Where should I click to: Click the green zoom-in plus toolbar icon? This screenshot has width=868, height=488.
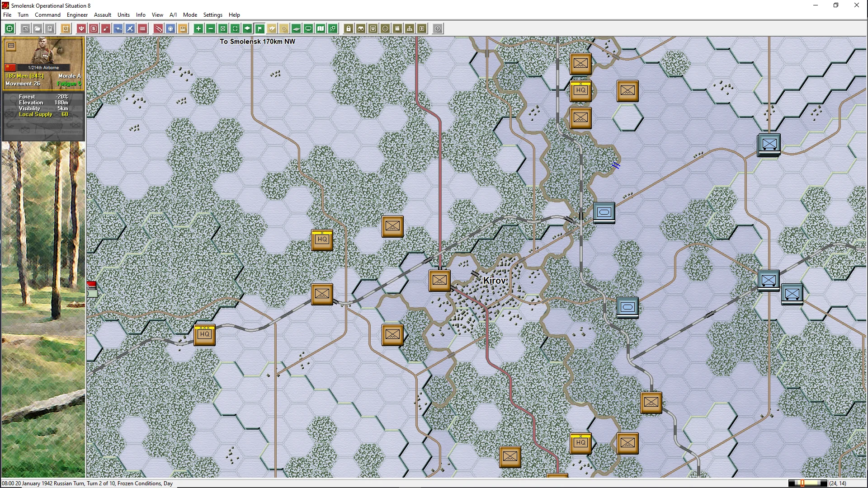click(x=198, y=29)
